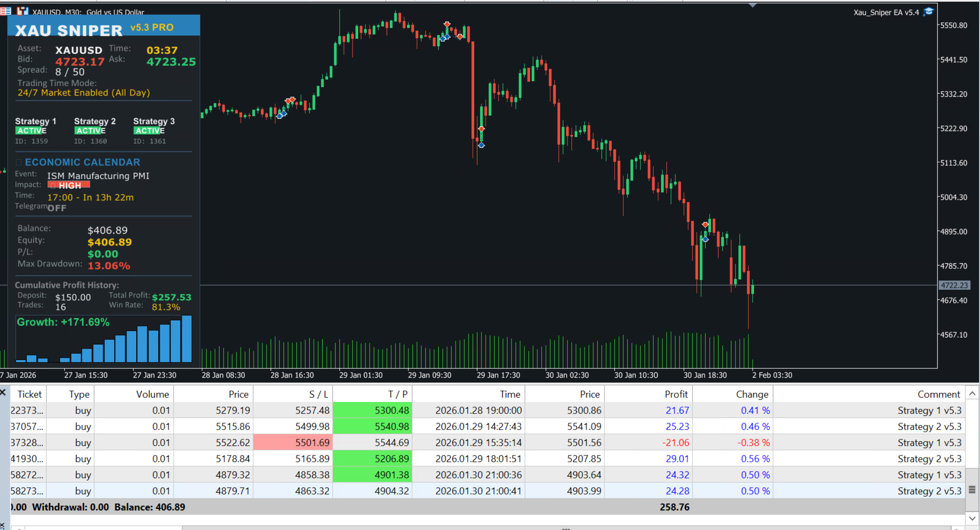Click the Comment column header
The image size is (980, 530).
pyautogui.click(x=938, y=394)
